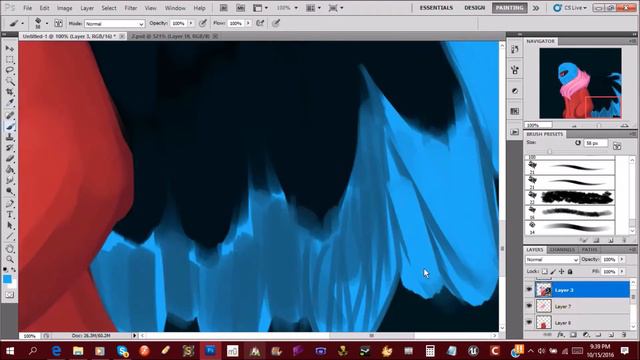
Task: Click Create new layer icon in Layers panel
Action: click(x=611, y=335)
